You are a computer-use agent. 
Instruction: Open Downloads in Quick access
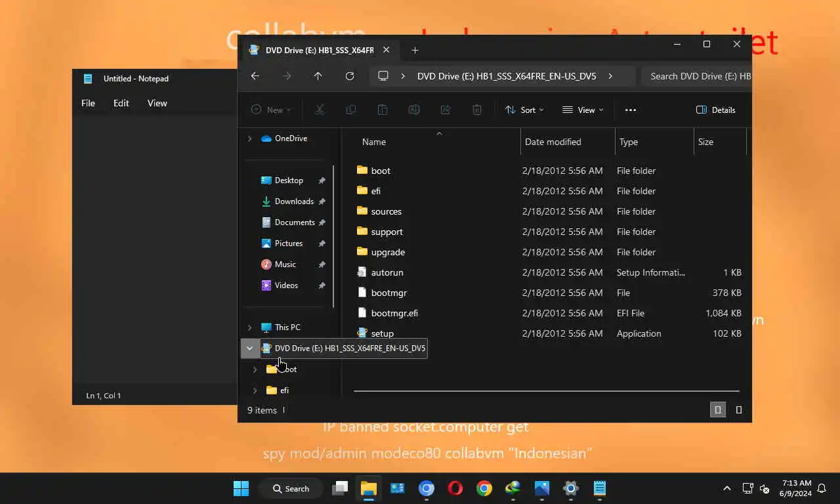(x=294, y=201)
